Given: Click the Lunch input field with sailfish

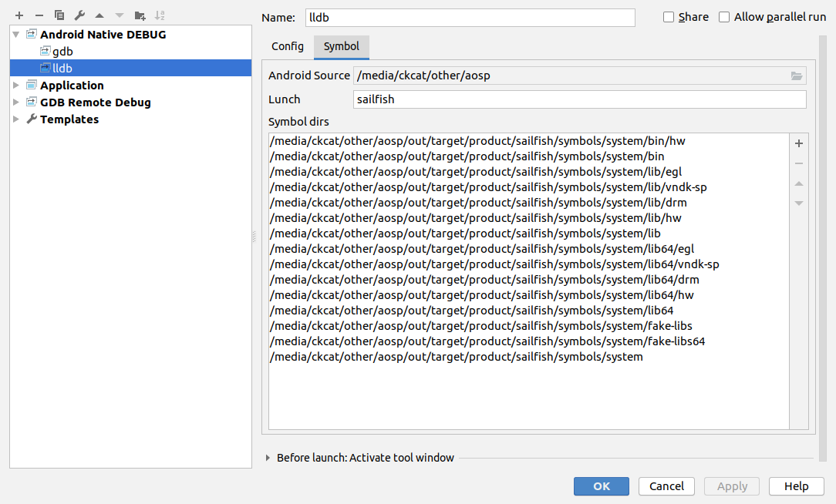Looking at the screenshot, I should click(578, 99).
